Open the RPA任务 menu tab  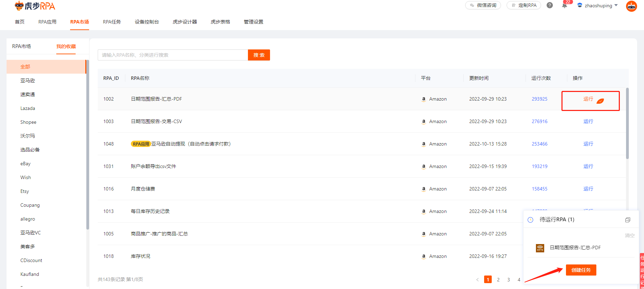pos(112,22)
